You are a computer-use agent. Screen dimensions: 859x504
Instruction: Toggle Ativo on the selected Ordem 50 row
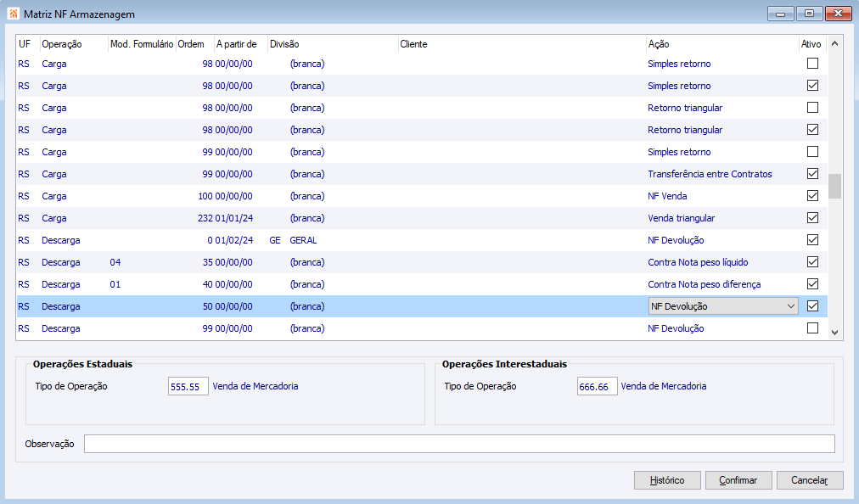(x=812, y=305)
